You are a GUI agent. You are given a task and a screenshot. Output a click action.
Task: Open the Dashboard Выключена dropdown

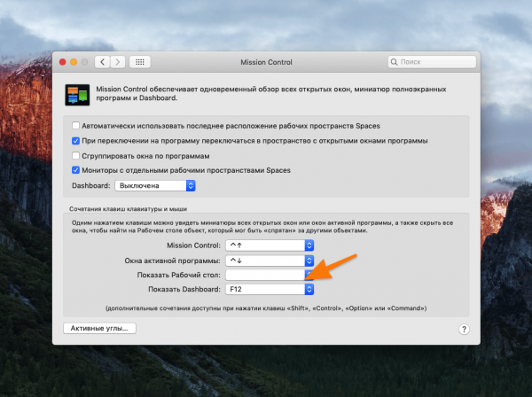155,186
